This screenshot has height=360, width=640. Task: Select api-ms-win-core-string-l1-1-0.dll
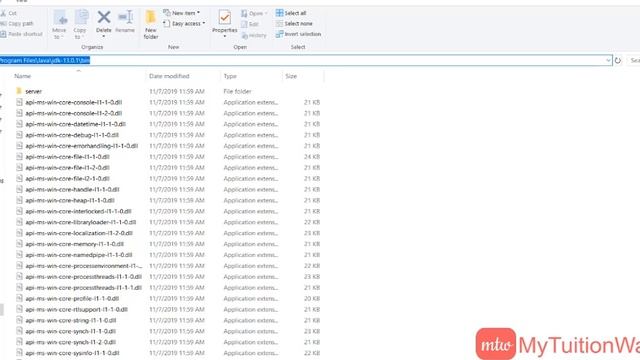[71, 320]
